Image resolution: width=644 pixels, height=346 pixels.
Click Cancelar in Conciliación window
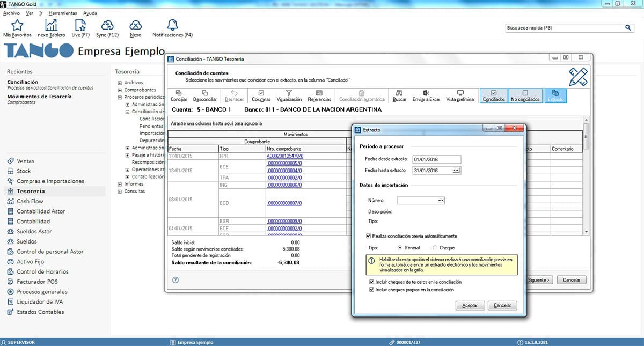(572, 280)
